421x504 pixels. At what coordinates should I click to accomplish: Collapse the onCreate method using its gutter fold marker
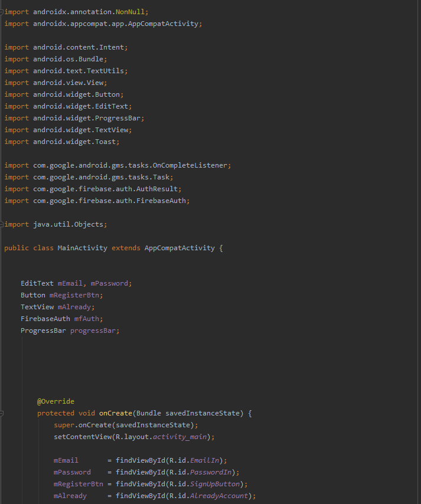tap(2, 413)
